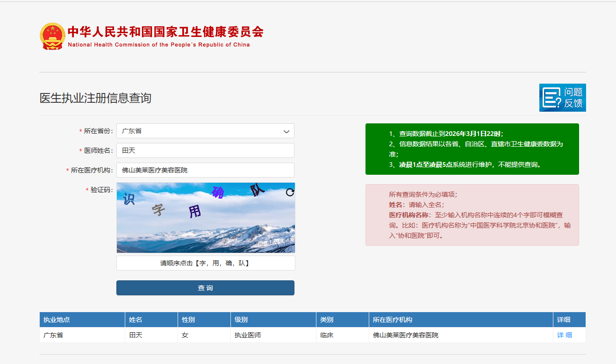Expand the 所在省份 province dropdown
The height and width of the screenshot is (364, 616).
pyautogui.click(x=205, y=131)
